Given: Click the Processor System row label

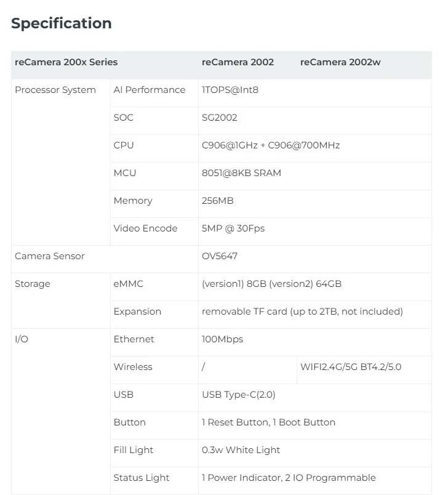Looking at the screenshot, I should (55, 90).
